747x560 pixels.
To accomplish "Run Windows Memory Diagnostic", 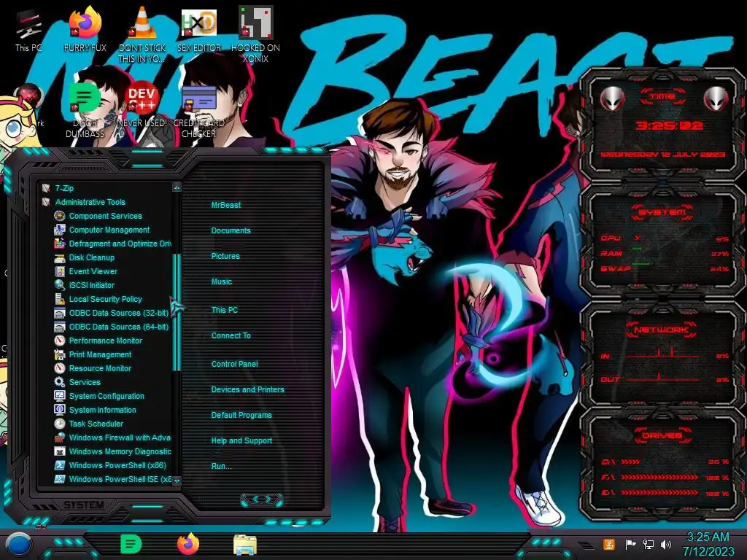I will point(120,451).
